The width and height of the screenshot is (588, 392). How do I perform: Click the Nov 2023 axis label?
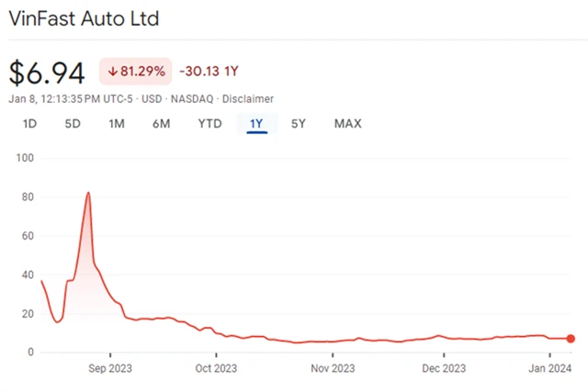coord(333,369)
